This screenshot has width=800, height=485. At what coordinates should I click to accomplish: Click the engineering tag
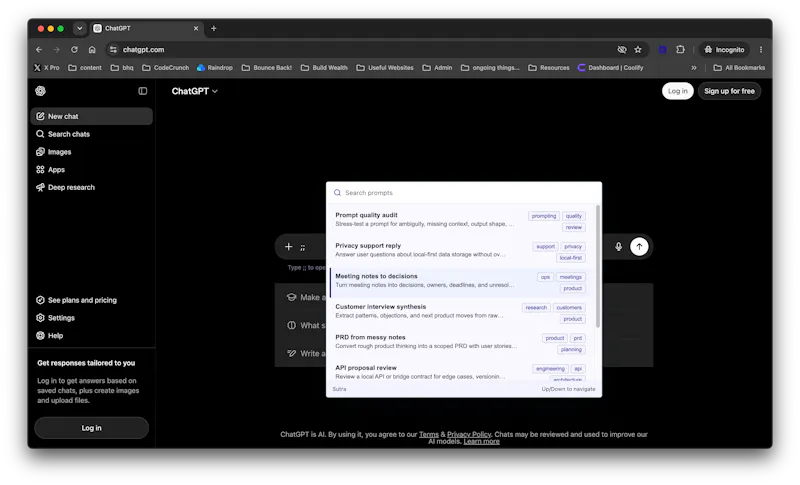[551, 369]
